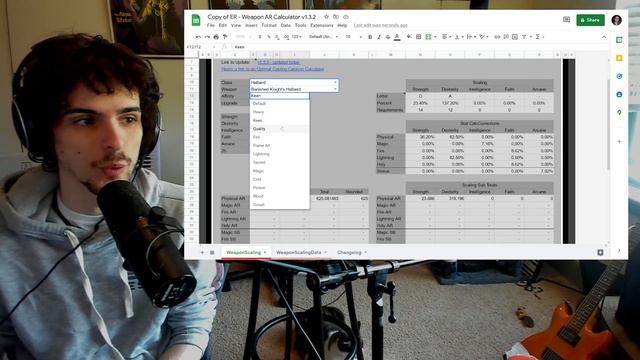Open the Optimal Casting Catalyst Calculator link
The height and width of the screenshot is (360, 640).
tap(272, 69)
